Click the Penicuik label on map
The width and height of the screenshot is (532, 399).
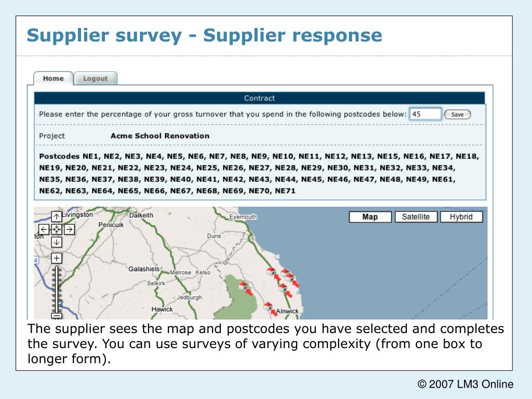point(111,224)
